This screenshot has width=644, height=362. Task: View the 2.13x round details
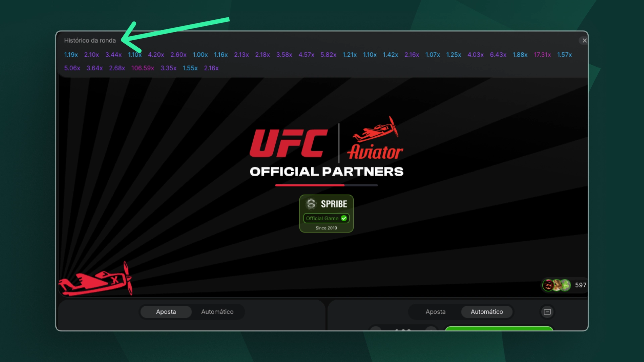click(241, 55)
